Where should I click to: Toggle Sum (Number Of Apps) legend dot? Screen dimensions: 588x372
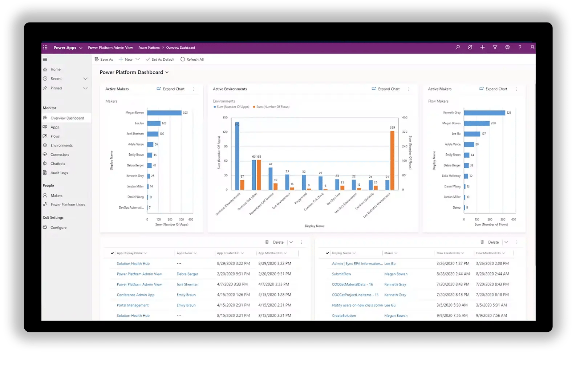(215, 107)
